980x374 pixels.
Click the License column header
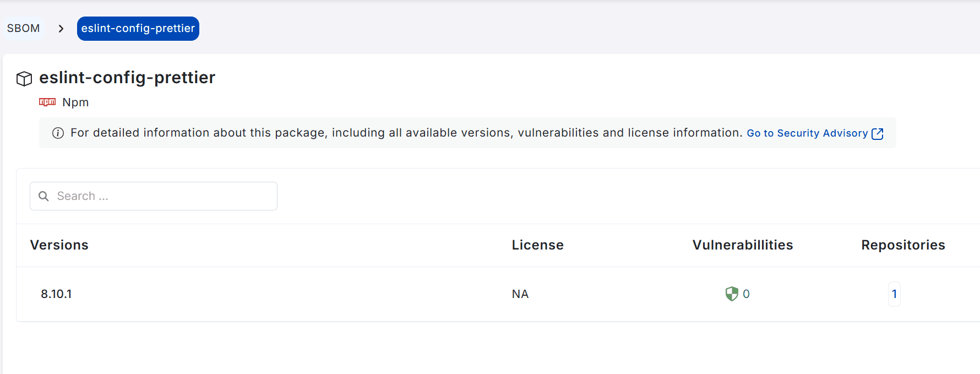pos(538,245)
